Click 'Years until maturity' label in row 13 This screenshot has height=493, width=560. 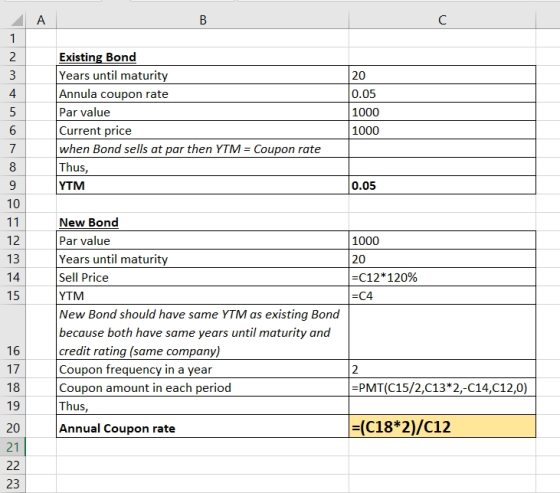click(202, 259)
